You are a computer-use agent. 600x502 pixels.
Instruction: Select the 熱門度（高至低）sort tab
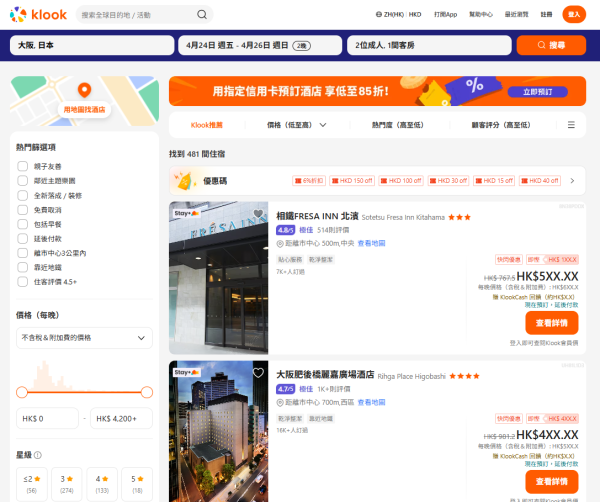click(x=398, y=125)
